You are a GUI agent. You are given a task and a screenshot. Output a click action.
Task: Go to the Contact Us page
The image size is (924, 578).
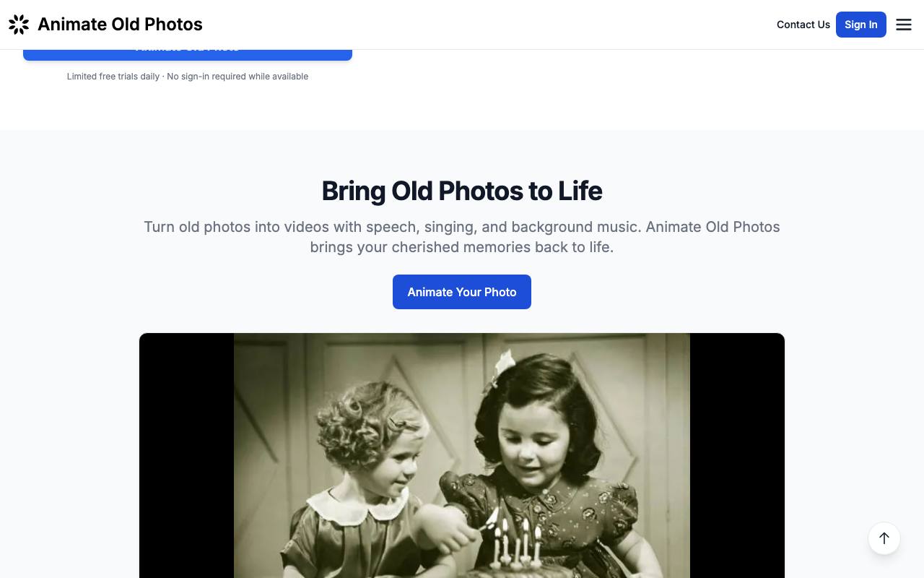[x=803, y=25]
